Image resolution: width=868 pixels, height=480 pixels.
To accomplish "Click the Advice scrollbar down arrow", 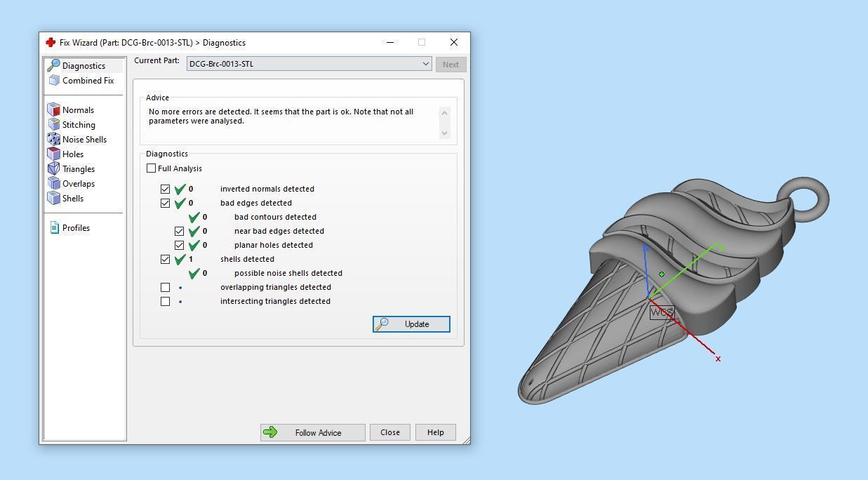I will [444, 133].
